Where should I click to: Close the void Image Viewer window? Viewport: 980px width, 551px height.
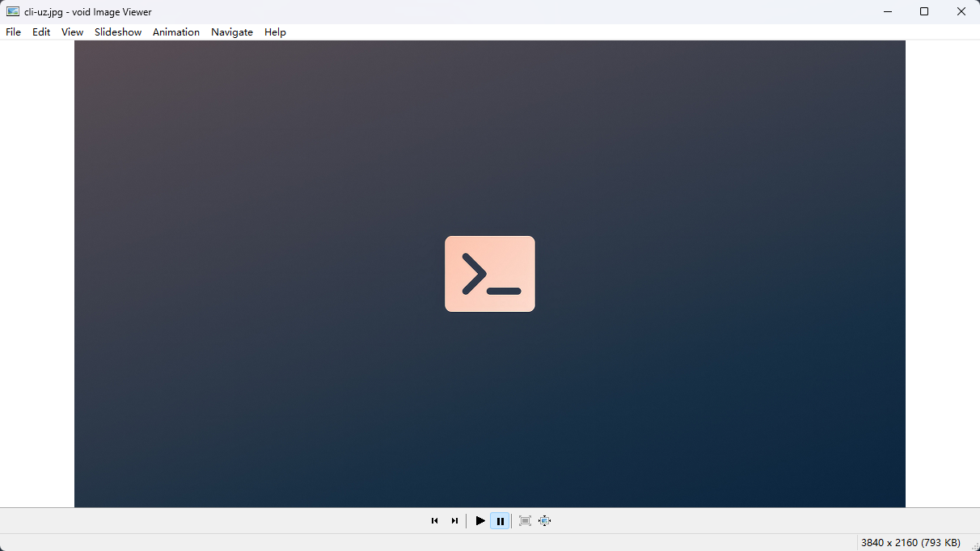click(x=961, y=11)
